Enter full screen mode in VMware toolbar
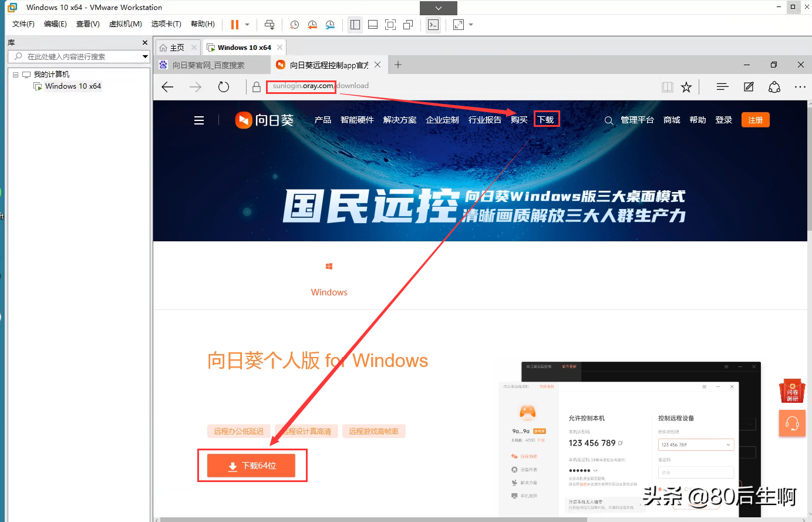This screenshot has width=812, height=522. click(390, 25)
